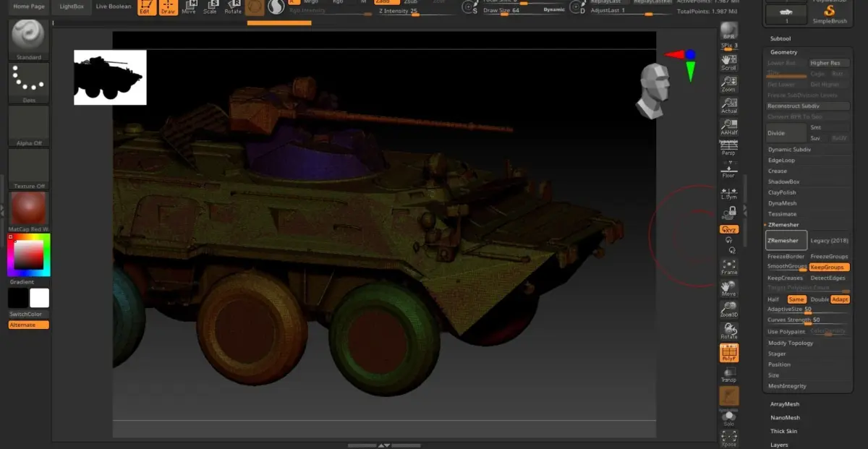The image size is (868, 449).
Task: Select the Standard brush thumbnail
Action: (x=29, y=40)
